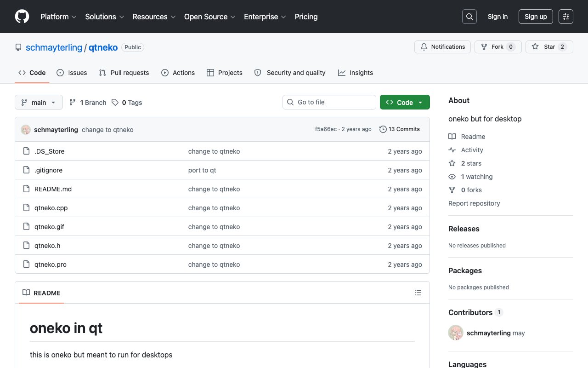
Task: Open the qtneko repository name link
Action: pyautogui.click(x=103, y=47)
